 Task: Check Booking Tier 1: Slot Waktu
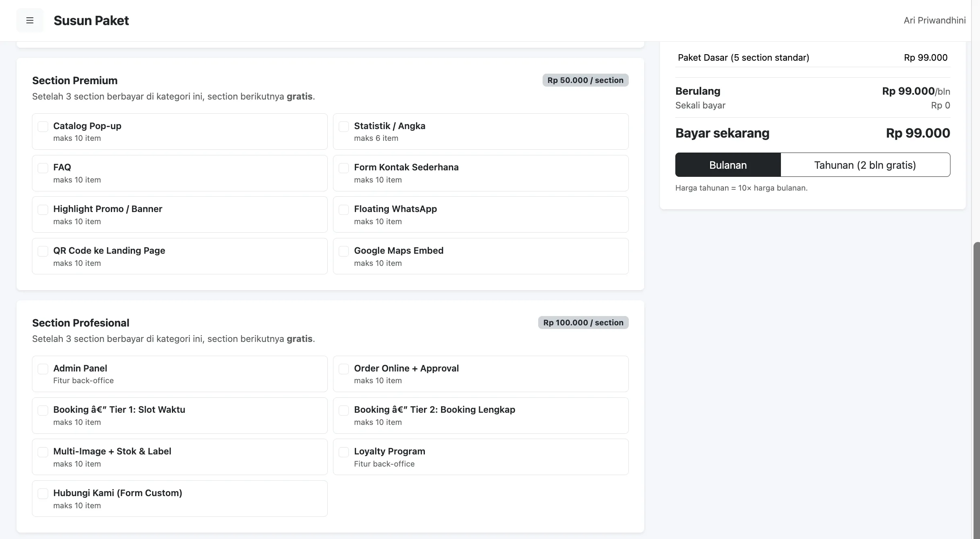[43, 410]
